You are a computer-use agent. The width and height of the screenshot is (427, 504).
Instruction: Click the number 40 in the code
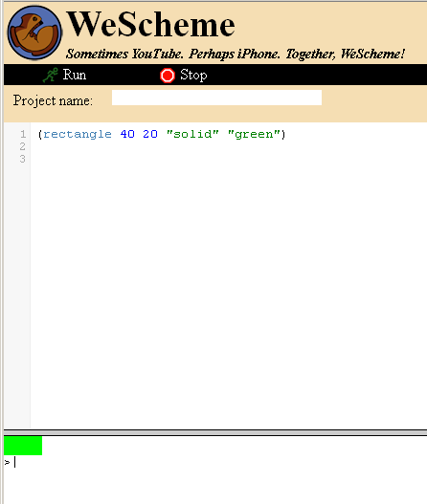127,134
